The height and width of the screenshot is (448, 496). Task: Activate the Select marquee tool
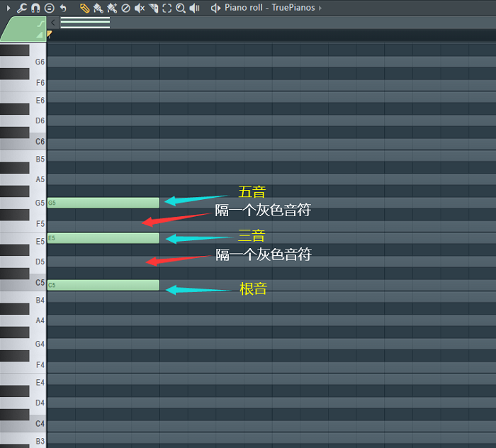pos(167,8)
